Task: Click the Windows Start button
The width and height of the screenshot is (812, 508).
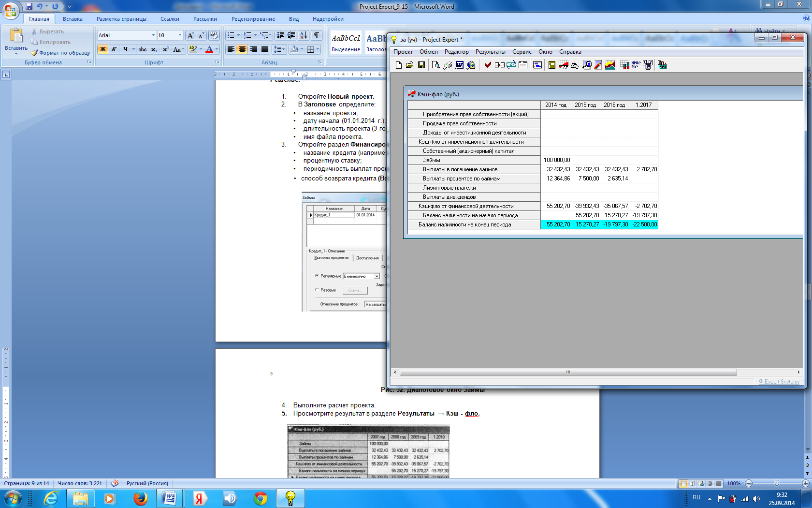Action: 12,498
